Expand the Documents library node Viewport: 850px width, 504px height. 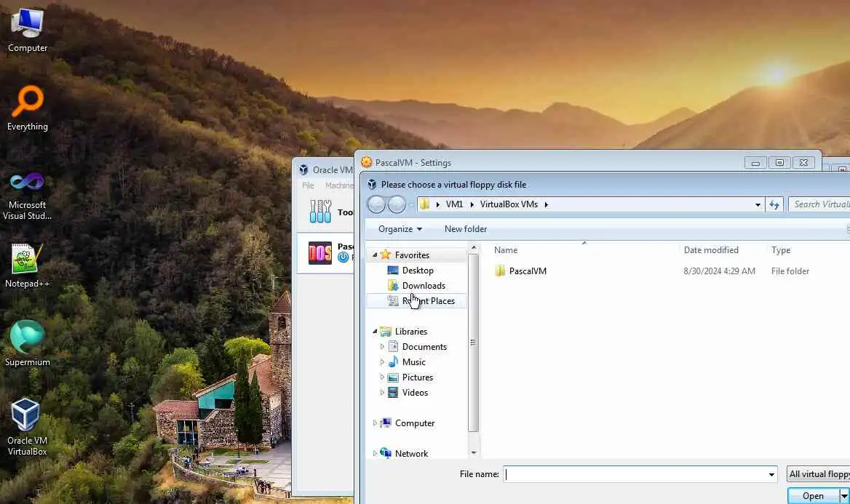[x=382, y=346]
